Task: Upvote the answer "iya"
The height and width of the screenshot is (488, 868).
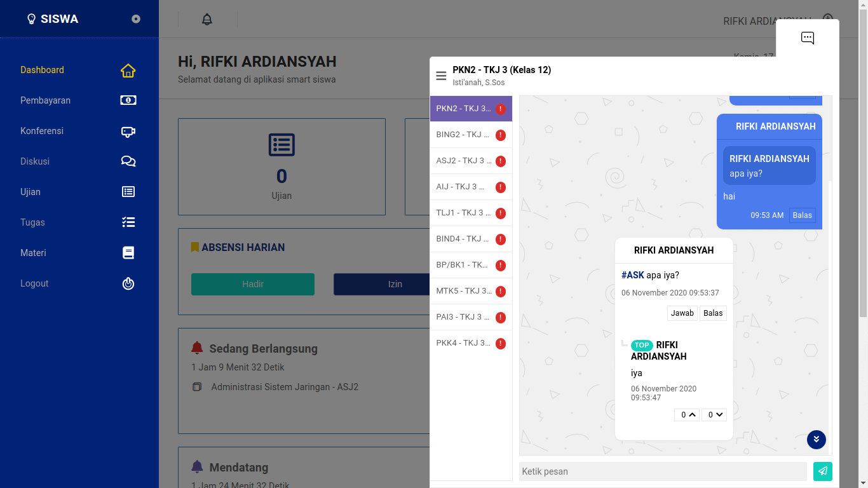Action: pyautogui.click(x=687, y=415)
